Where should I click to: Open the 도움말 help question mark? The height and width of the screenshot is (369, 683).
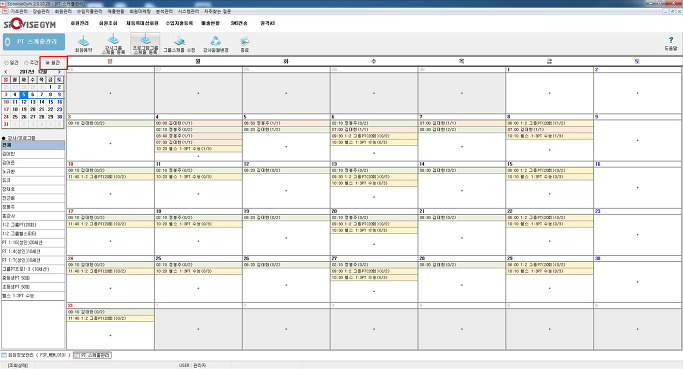pyautogui.click(x=671, y=43)
